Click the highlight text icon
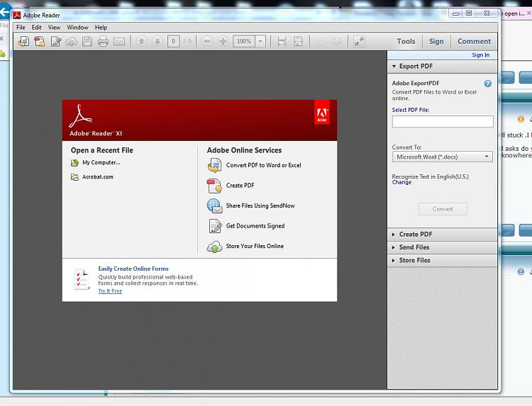Viewport: 532px width, 406px height. 336,41
